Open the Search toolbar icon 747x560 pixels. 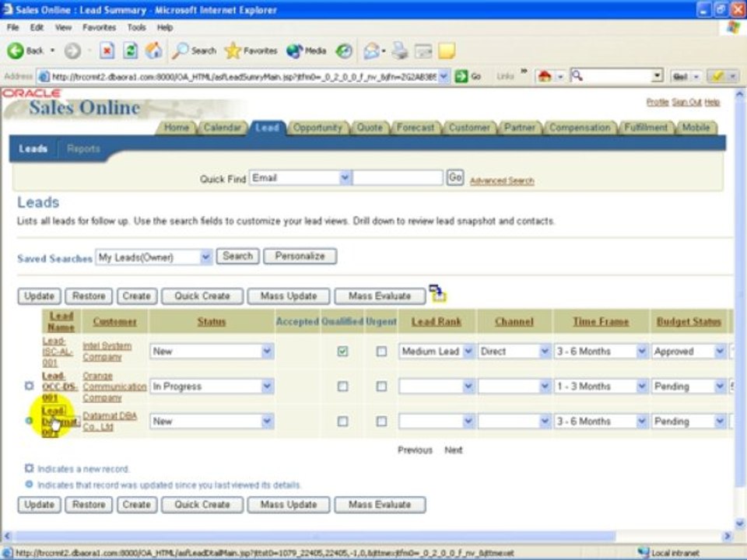pos(180,51)
